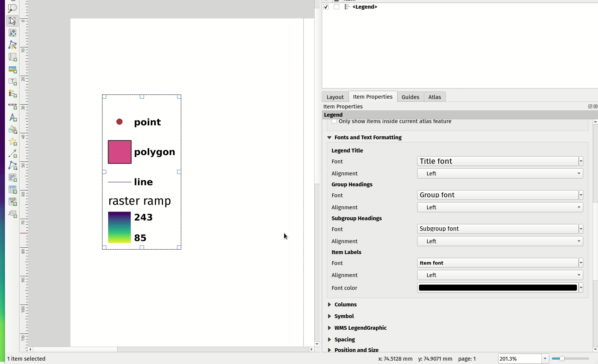Screen dimensions: 598x364
Task: Toggle visibility checkbox for the Legend item
Action: tap(326, 7)
